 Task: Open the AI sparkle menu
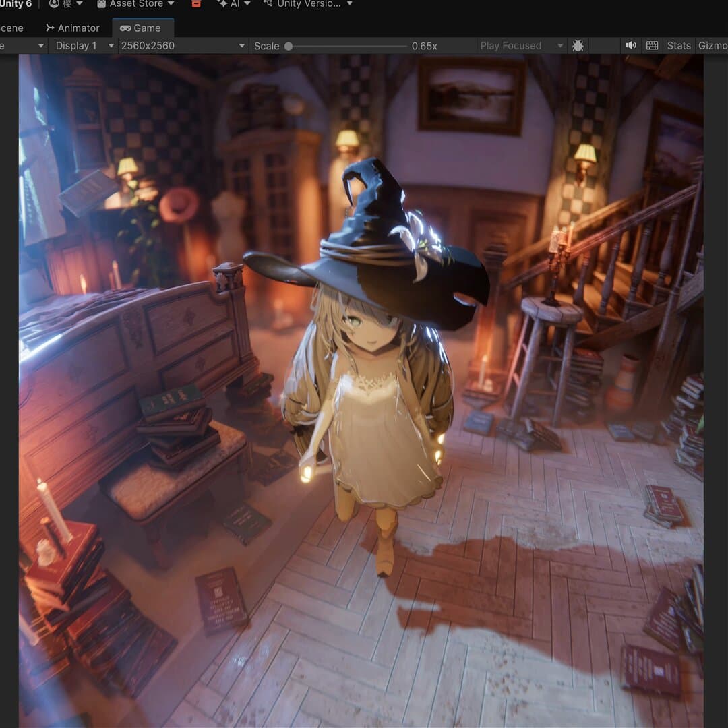pyautogui.click(x=233, y=4)
